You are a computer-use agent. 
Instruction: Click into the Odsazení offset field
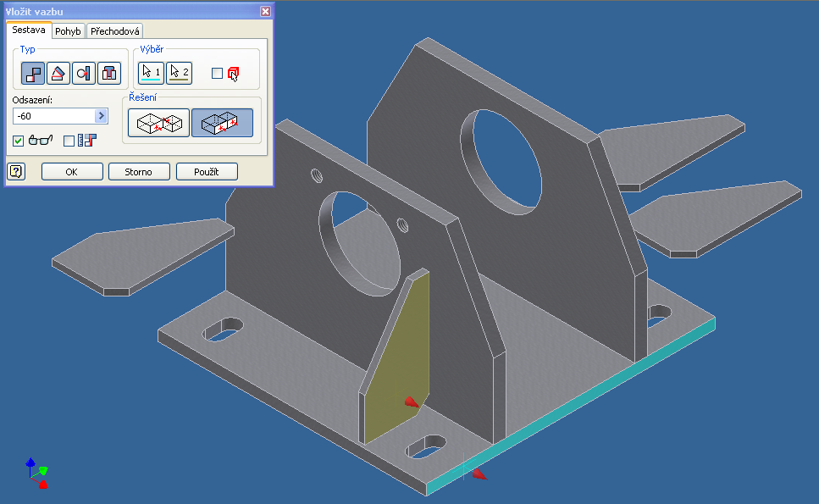(x=53, y=116)
